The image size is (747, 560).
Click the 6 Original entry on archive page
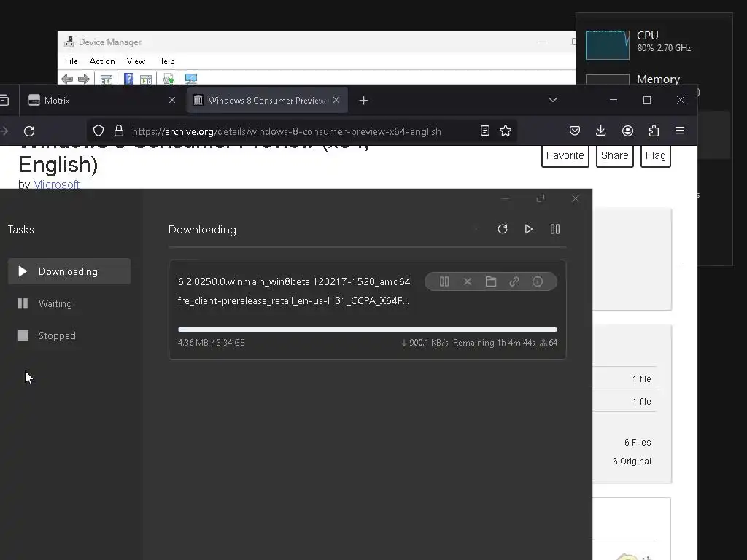click(x=632, y=462)
